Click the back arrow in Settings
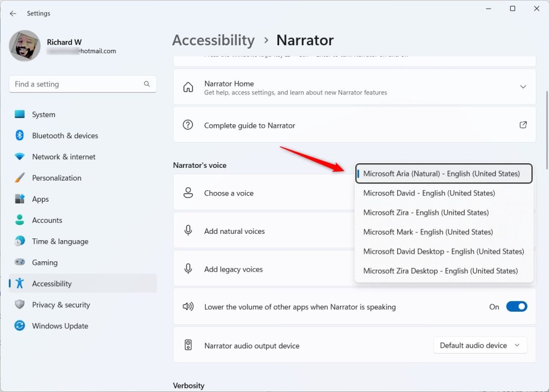 (x=13, y=13)
